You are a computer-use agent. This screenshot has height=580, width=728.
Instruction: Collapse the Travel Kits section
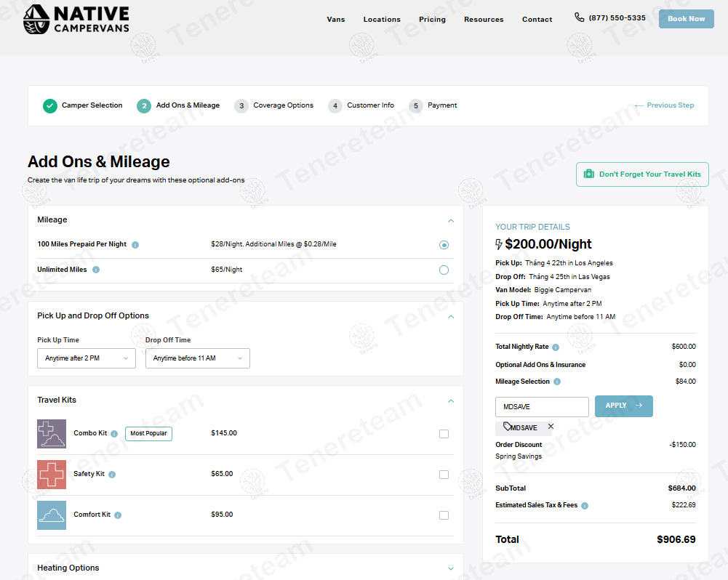[451, 401]
